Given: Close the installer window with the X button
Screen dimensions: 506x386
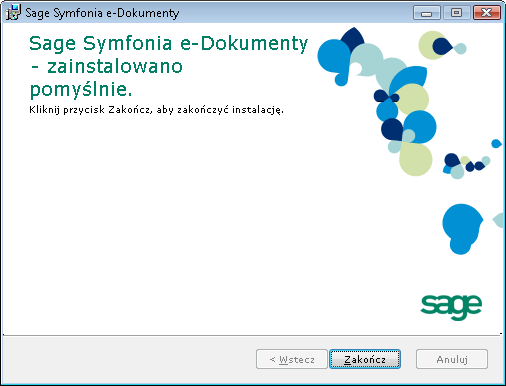Looking at the screenshot, I should (487, 13).
